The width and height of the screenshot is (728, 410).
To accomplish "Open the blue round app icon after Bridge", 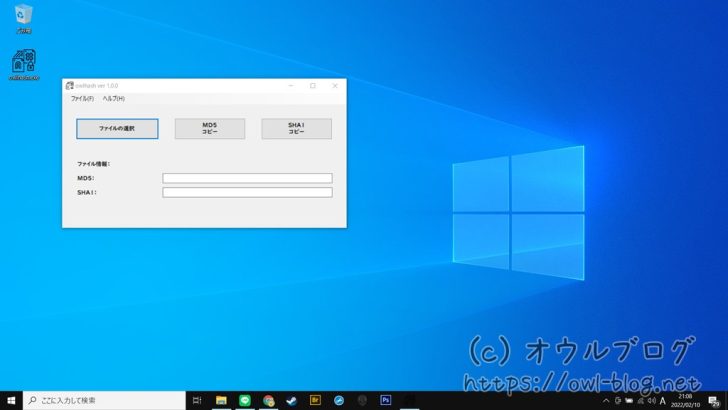I will (x=339, y=400).
